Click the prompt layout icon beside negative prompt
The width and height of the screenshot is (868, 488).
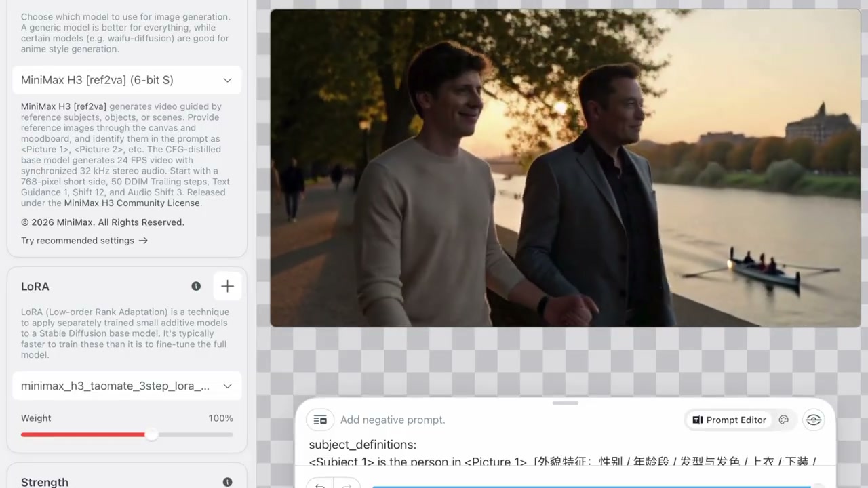[x=320, y=420]
